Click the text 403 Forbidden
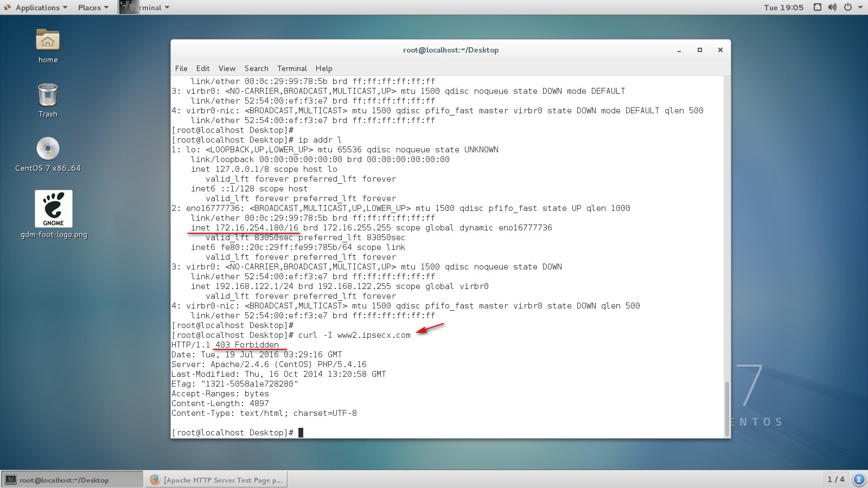The height and width of the screenshot is (488, 868). click(x=247, y=345)
